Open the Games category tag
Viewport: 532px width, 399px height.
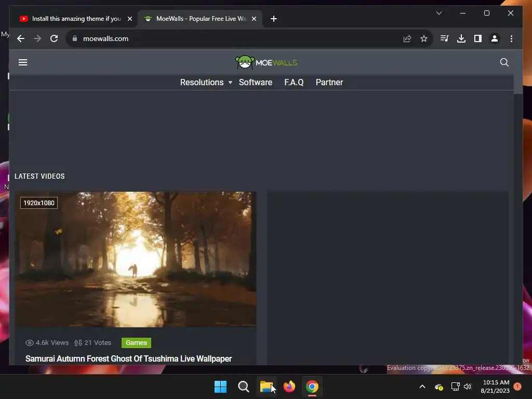pyautogui.click(x=137, y=343)
